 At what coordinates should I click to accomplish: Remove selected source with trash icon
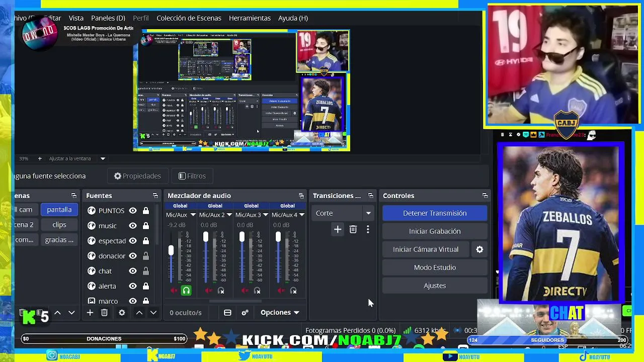104,313
